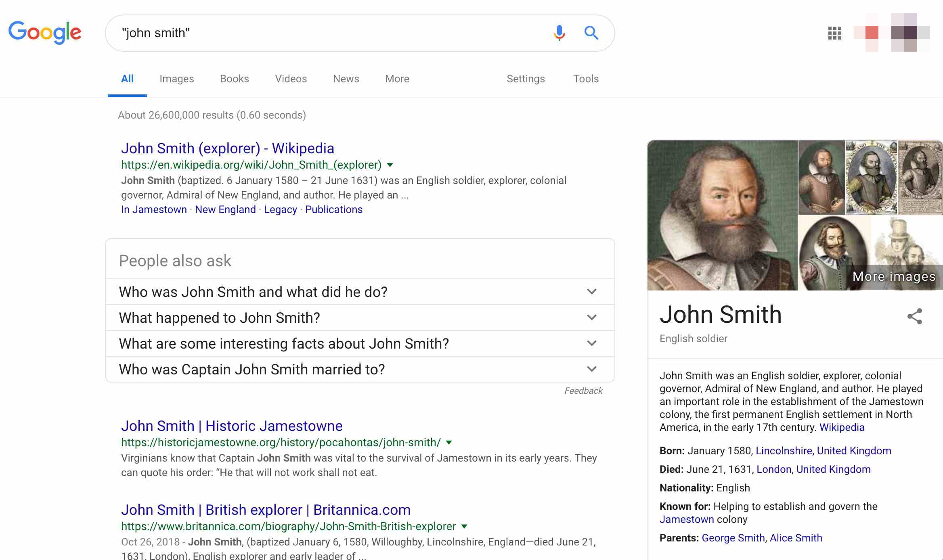The width and height of the screenshot is (943, 560).
Task: Open United Kingdom link under Died
Action: point(833,470)
